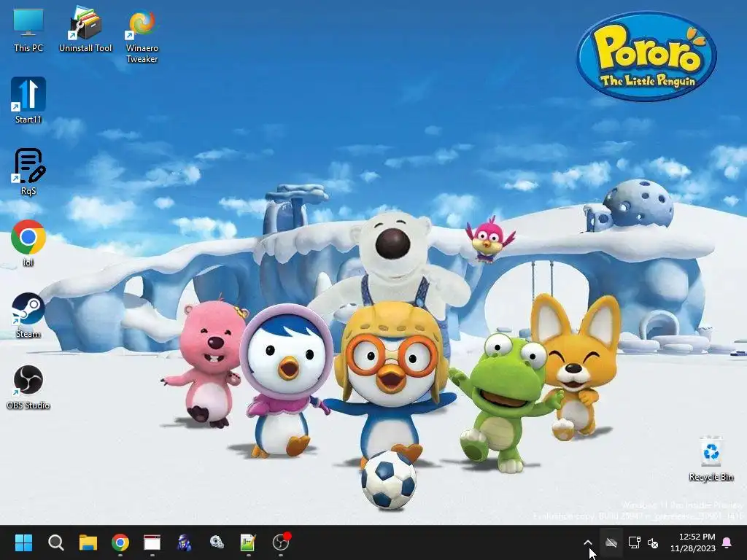Switch to OBS Studio in the taskbar
This screenshot has height=560, width=747.
coord(281,542)
